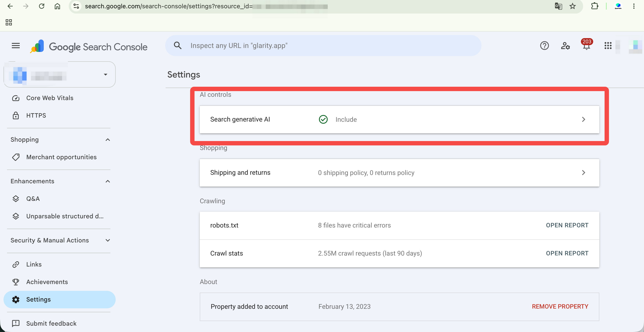Open the Q&A enhancement report
Image resolution: width=644 pixels, height=332 pixels.
(60, 199)
